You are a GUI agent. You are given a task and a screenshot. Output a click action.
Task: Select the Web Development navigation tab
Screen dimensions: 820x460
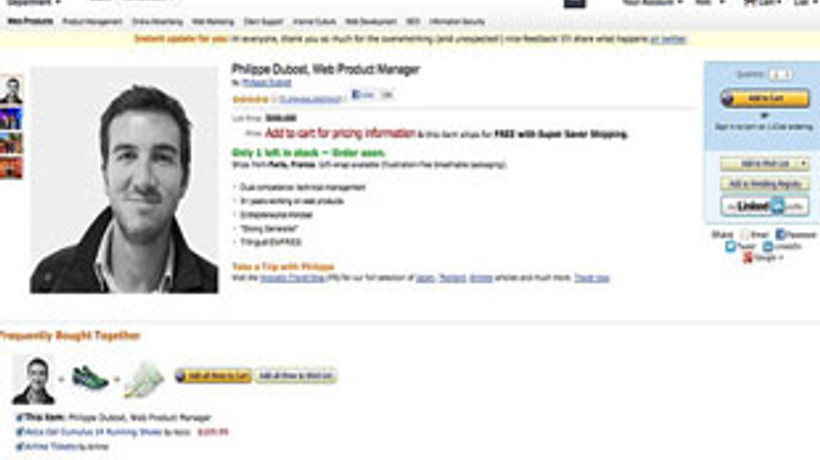pos(371,21)
